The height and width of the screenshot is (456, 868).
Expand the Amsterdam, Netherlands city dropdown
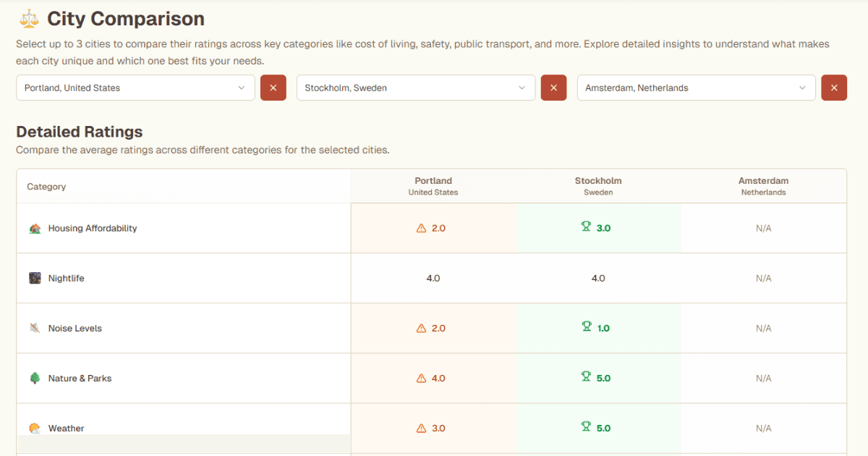tap(696, 88)
